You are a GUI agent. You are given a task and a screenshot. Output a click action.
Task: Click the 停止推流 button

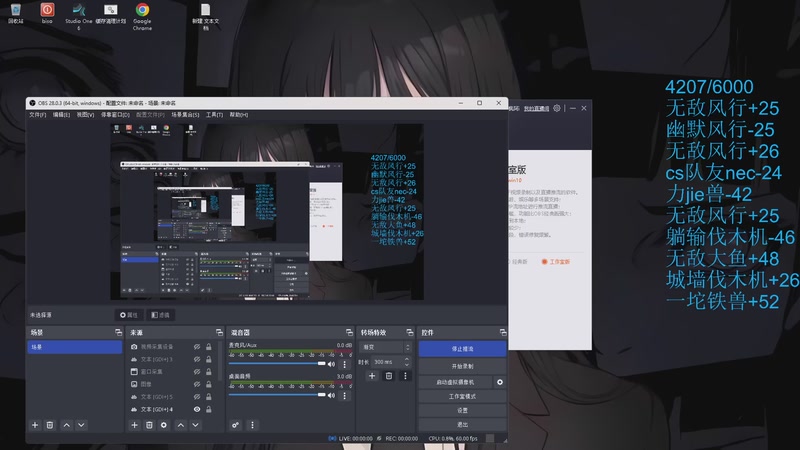(x=462, y=349)
